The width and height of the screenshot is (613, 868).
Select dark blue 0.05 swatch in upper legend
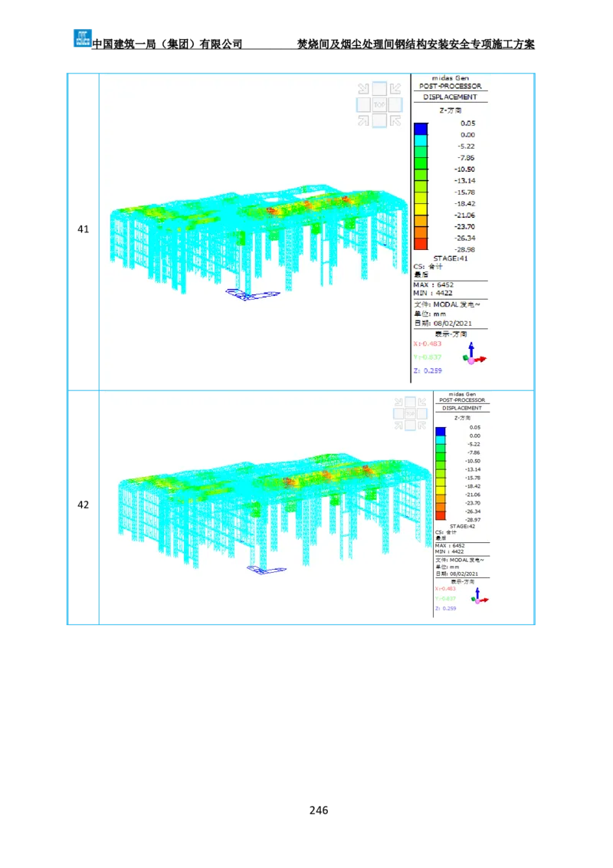tap(421, 128)
